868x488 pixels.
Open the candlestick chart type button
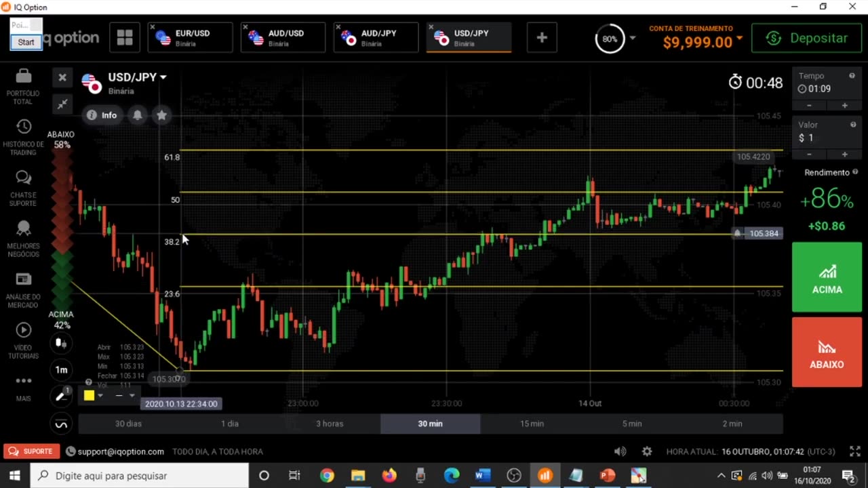coord(61,344)
